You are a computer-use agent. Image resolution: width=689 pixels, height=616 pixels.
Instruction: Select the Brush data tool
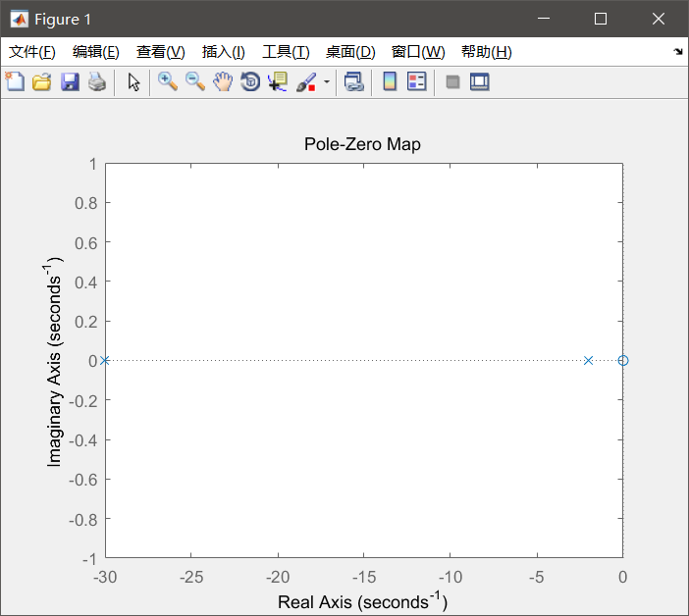point(306,82)
